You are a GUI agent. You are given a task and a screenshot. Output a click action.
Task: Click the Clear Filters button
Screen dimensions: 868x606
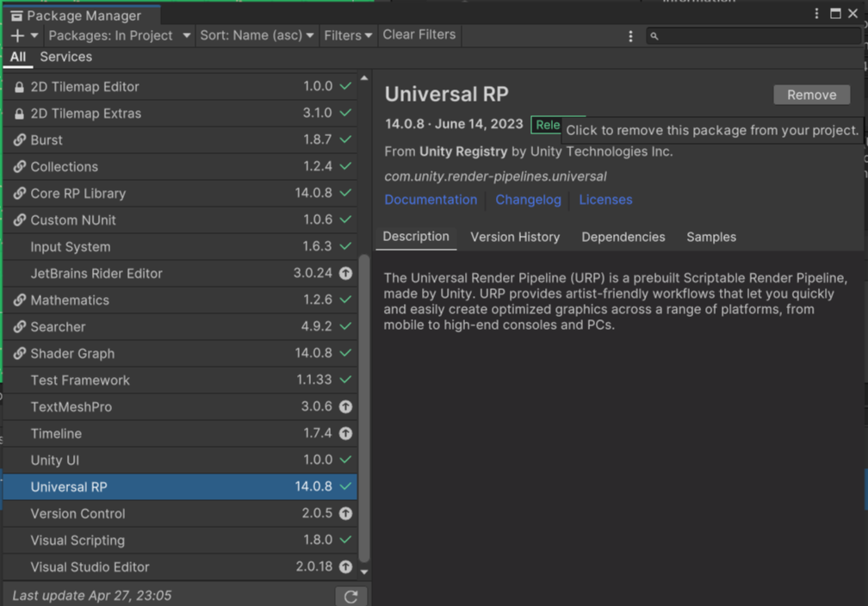coord(419,35)
